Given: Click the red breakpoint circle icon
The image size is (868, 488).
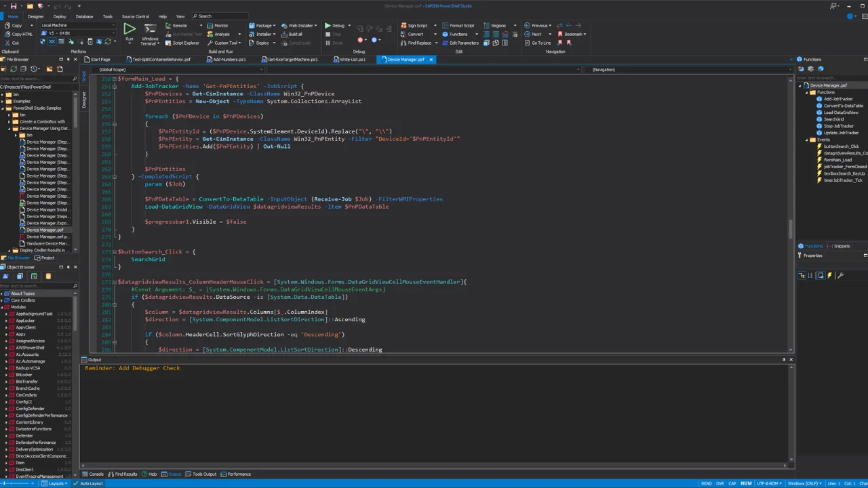Looking at the screenshot, I should [361, 40].
